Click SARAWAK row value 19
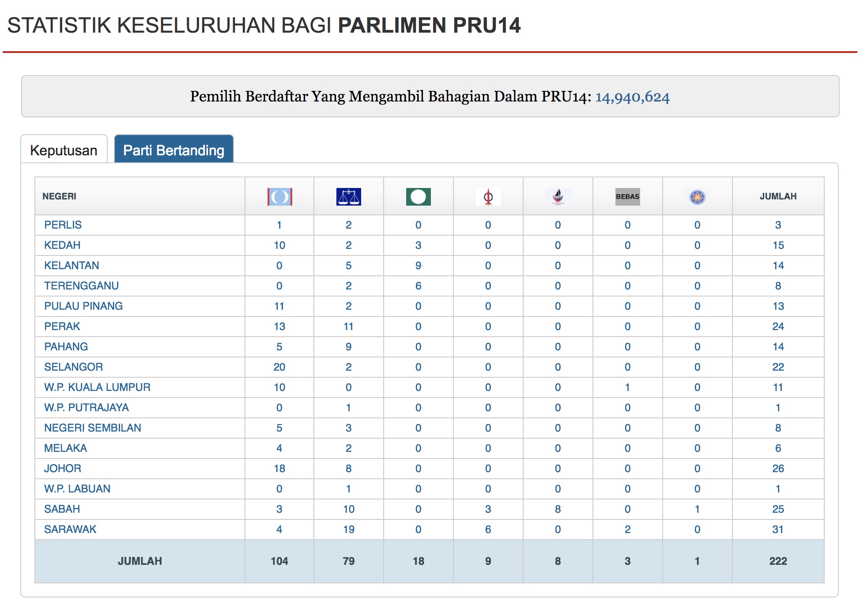 (x=349, y=530)
